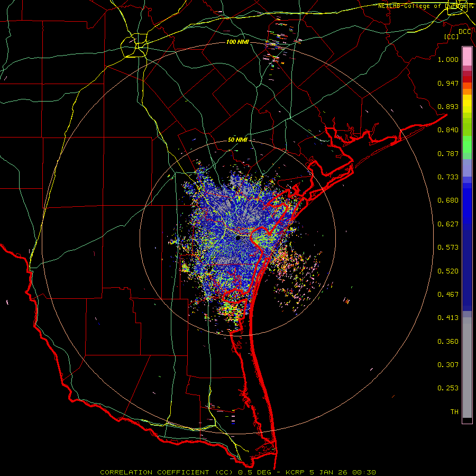
Task: Pick the red segment of the color bar
Action: (467, 79)
